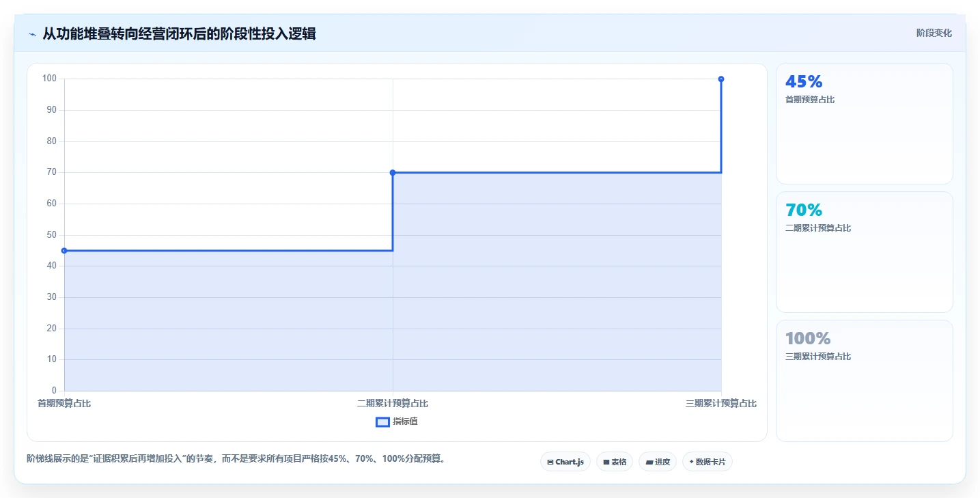Click x-axis label 三期累计预算占比
The height and width of the screenshot is (498, 980).
click(721, 404)
